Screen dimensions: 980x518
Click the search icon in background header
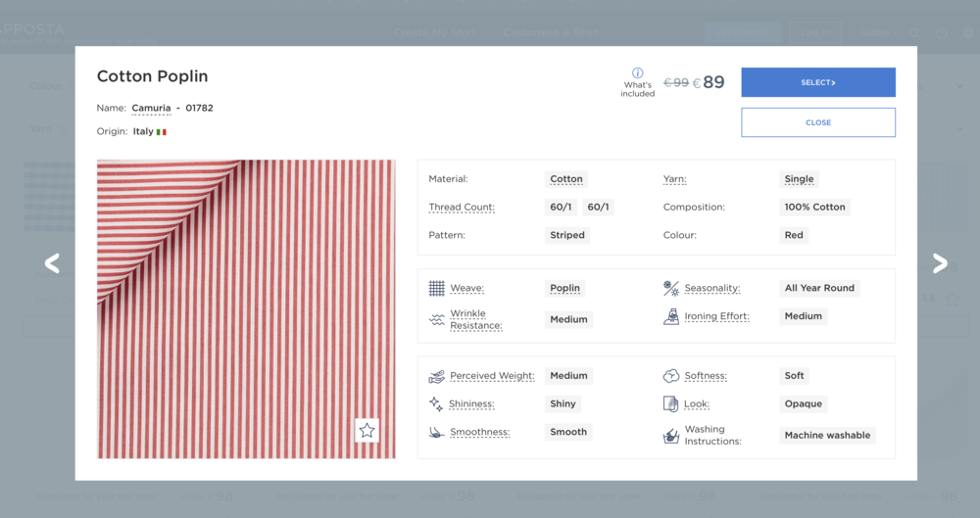(914, 33)
